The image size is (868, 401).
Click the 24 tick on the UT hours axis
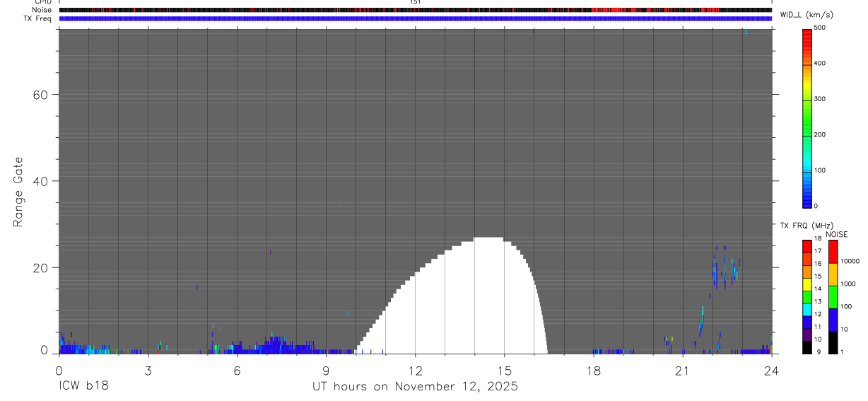[x=772, y=371]
